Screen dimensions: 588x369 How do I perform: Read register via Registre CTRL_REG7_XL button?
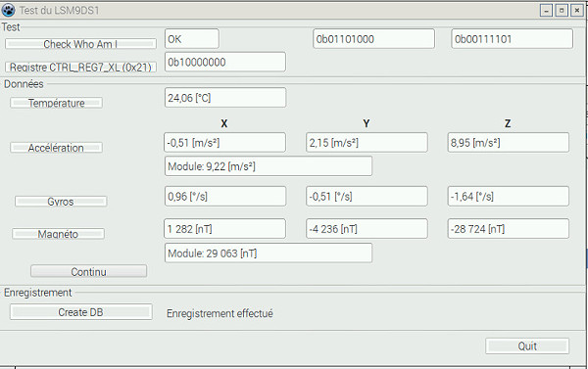[x=80, y=68]
